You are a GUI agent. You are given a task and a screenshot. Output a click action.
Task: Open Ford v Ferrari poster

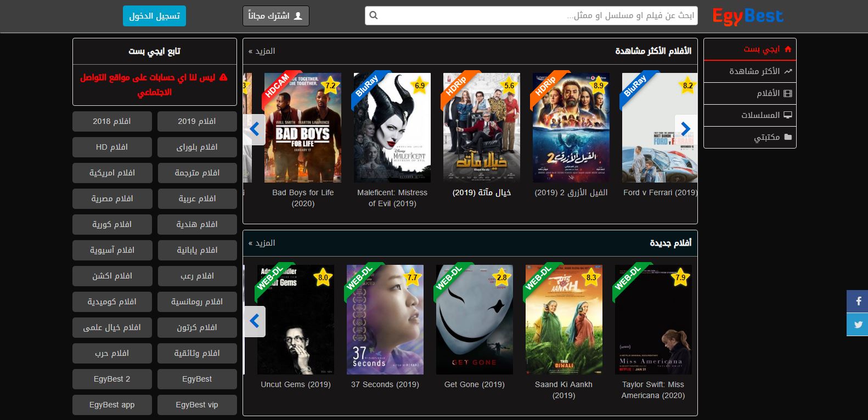tap(660, 128)
